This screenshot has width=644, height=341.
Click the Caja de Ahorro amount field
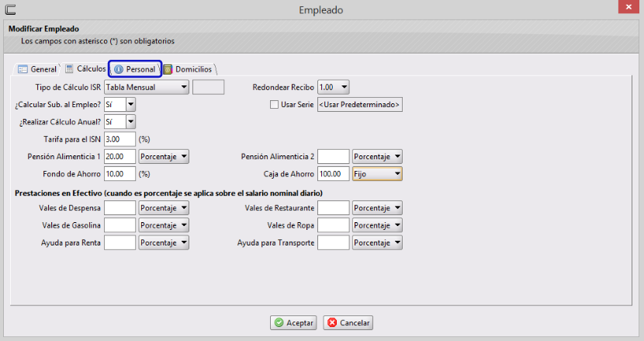click(333, 173)
